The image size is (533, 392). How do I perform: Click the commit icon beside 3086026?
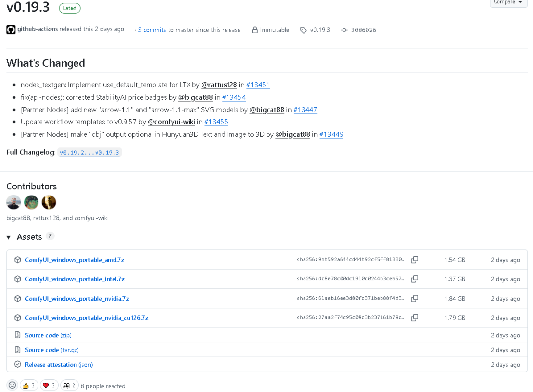click(344, 30)
